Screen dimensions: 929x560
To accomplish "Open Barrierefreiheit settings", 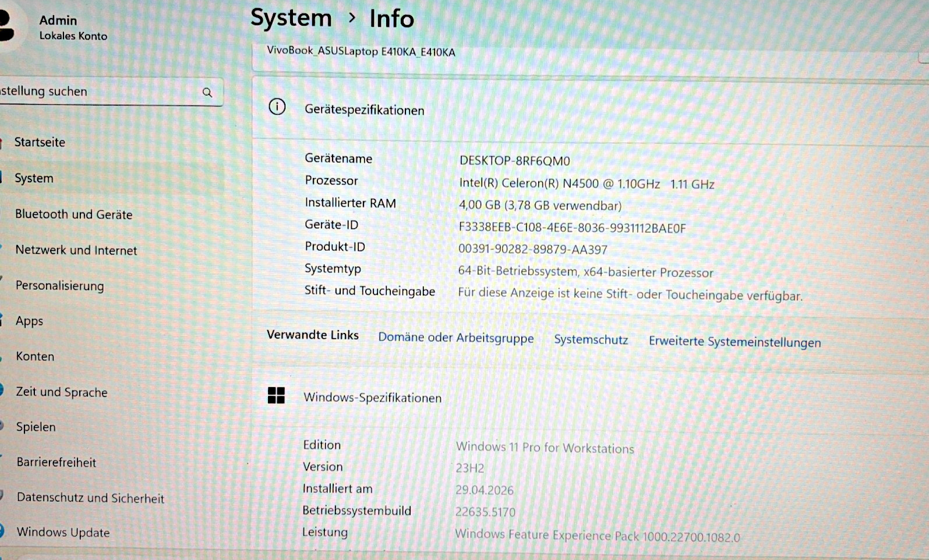I will coord(56,462).
